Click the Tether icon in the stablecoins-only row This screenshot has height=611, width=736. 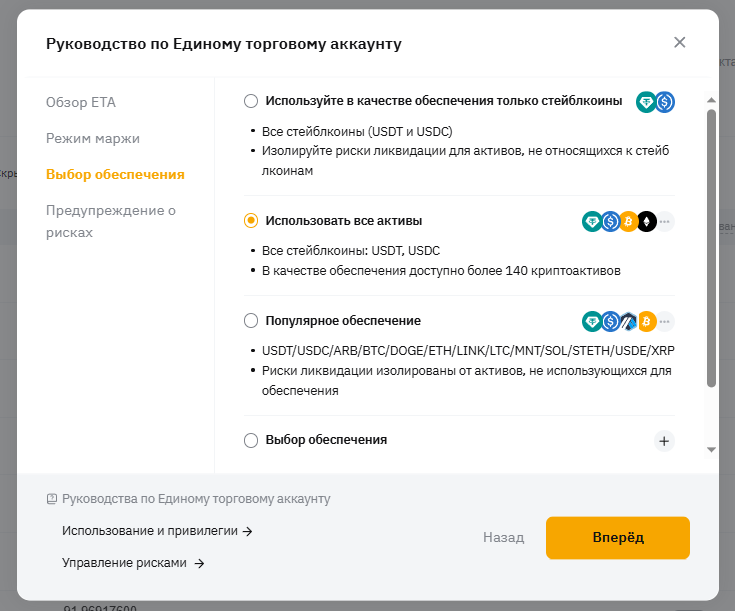pos(646,101)
